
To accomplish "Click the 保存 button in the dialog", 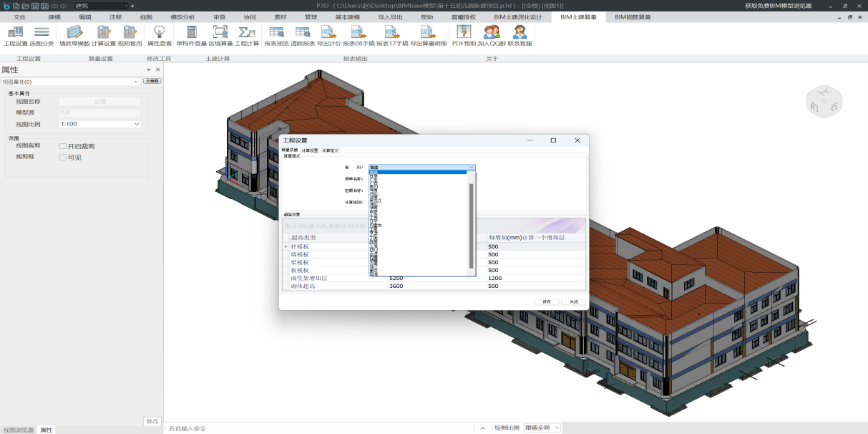I will [x=546, y=302].
